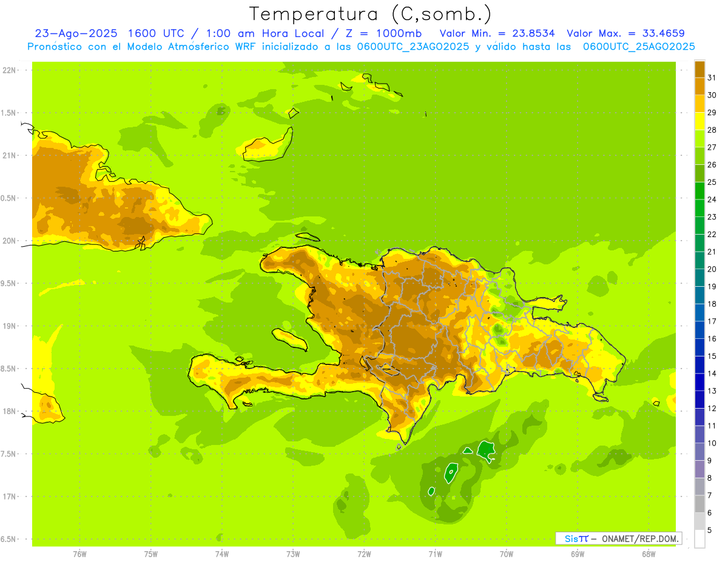Click the legend value '11'
This screenshot has width=728, height=562.
(712, 426)
